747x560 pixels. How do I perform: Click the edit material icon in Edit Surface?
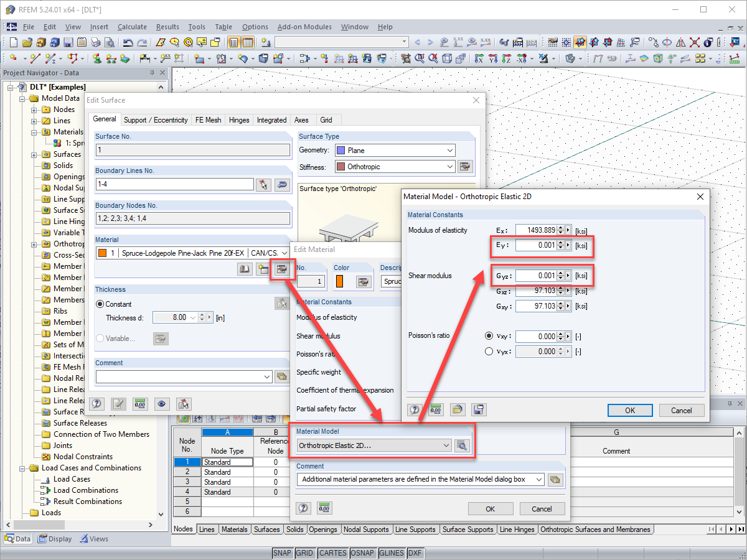[282, 269]
